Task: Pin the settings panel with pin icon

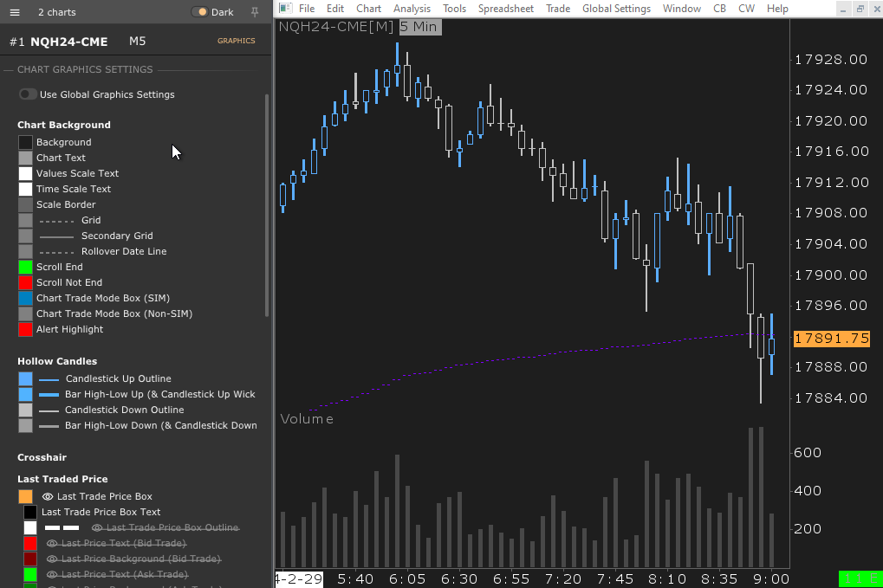Action: (255, 12)
